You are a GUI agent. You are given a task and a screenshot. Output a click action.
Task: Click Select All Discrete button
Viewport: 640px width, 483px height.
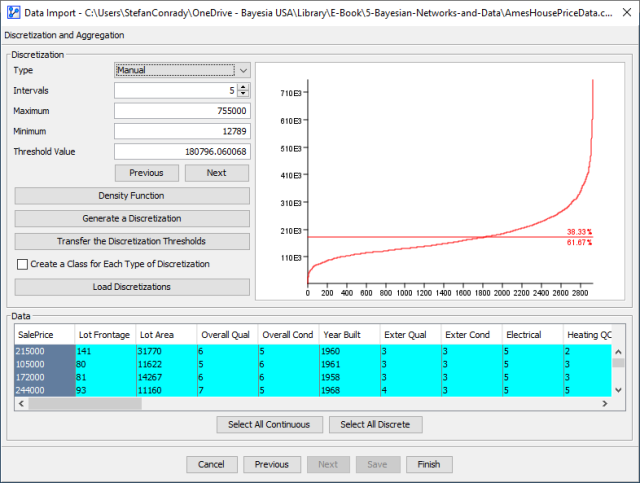coord(376,425)
